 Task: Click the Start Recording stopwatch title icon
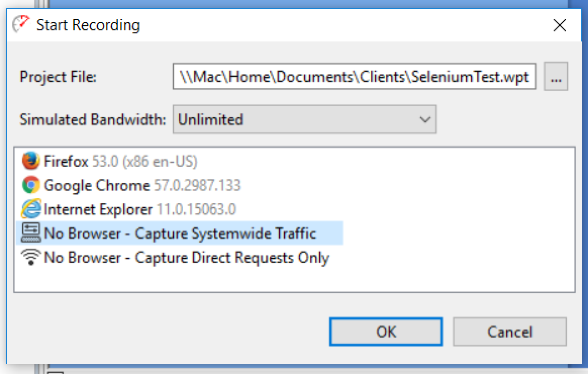pos(20,25)
